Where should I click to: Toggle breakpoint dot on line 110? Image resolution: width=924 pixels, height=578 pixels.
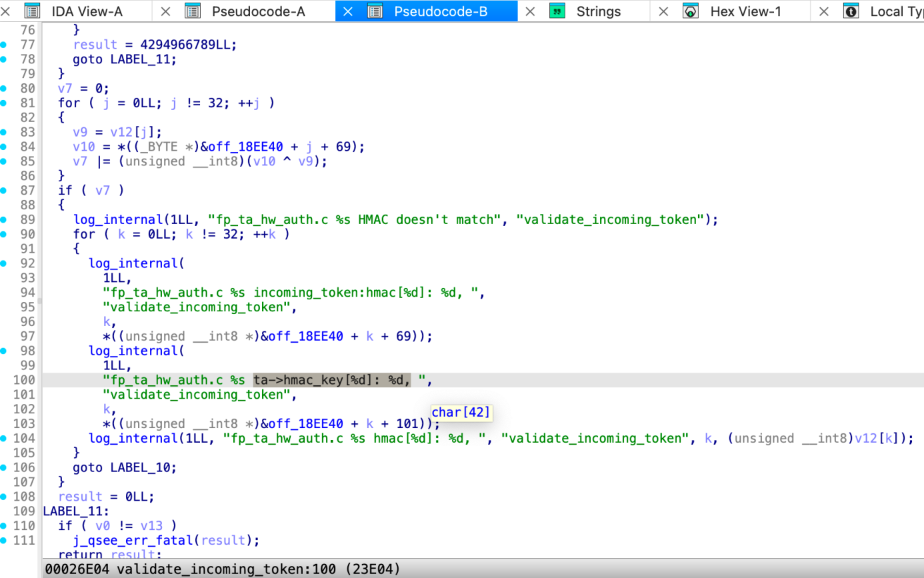4,526
